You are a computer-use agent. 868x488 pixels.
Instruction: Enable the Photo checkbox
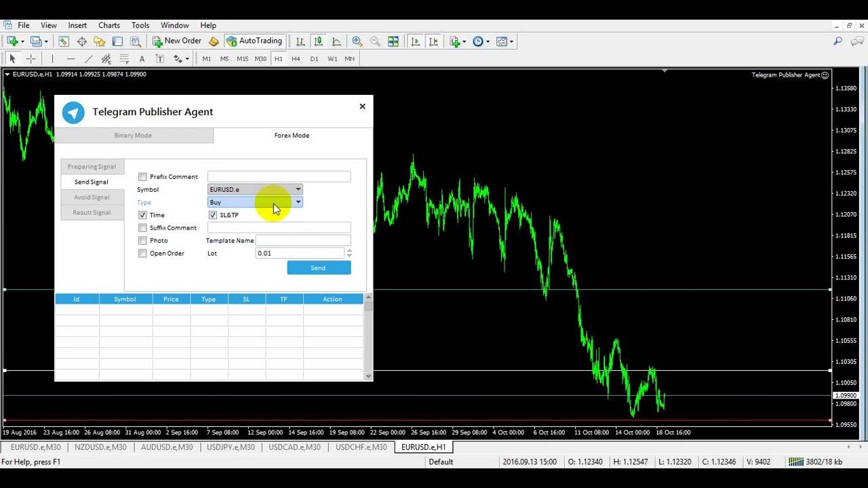142,241
